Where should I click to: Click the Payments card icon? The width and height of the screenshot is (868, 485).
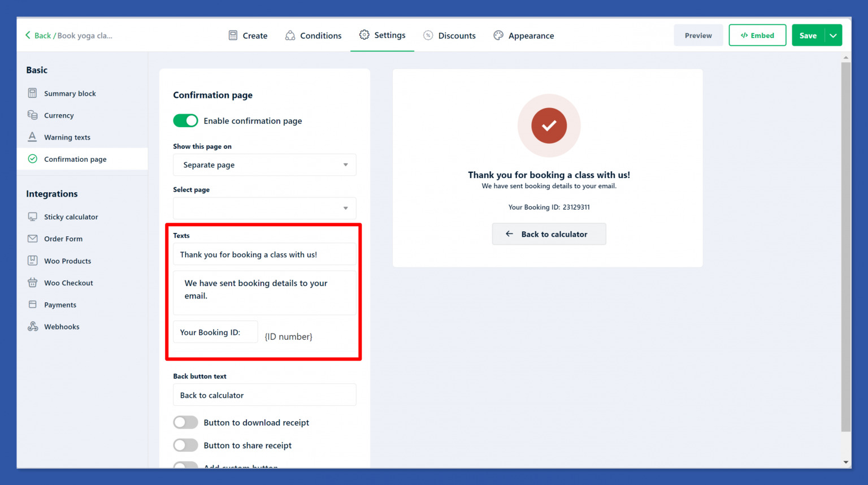[33, 305]
